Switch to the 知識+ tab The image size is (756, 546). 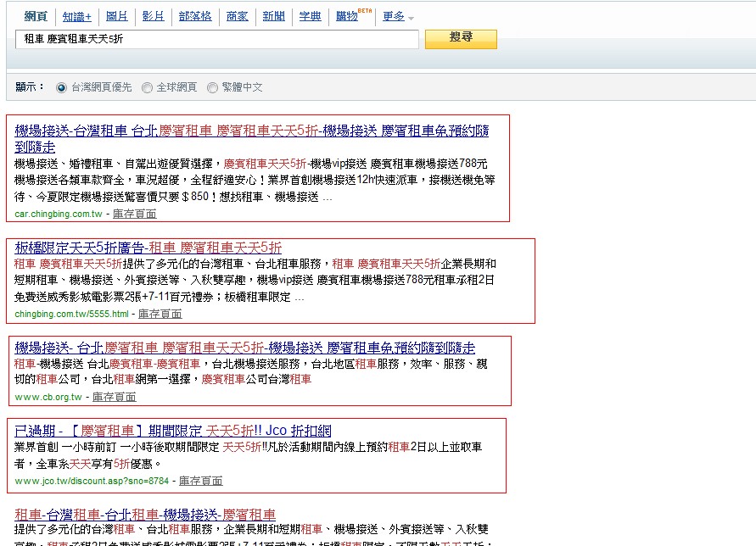[x=77, y=17]
